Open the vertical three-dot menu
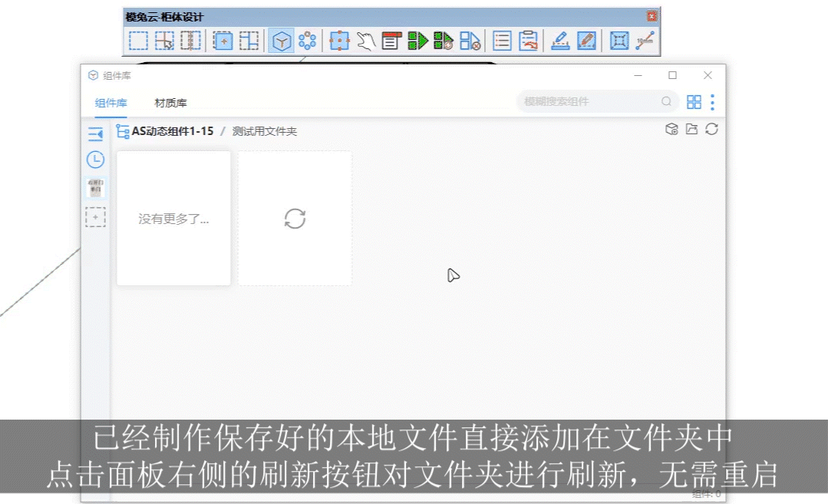Screen dimensions: 828x504 click(x=710, y=101)
